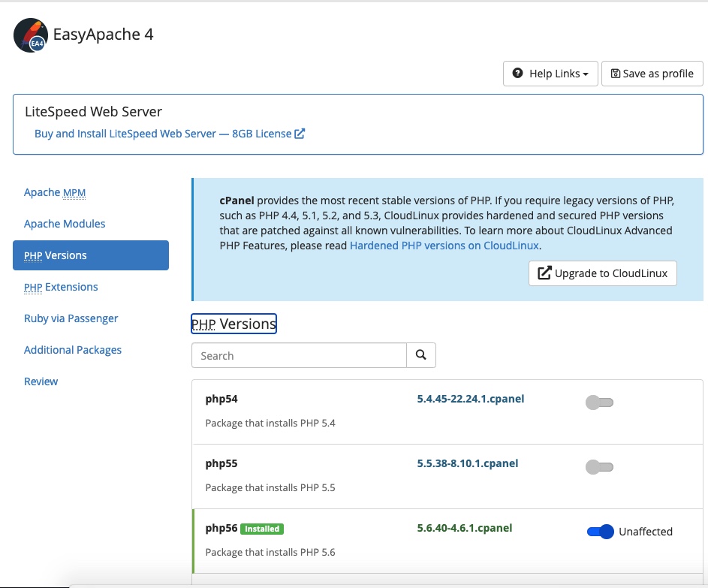Click version 5.4.45-22.24.1.cpanel link
The height and width of the screenshot is (588, 708).
pos(471,399)
